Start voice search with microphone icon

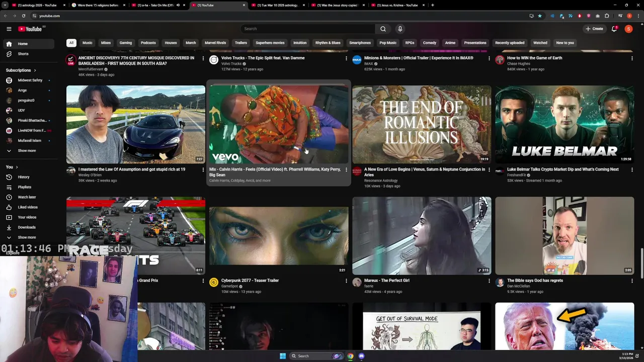tap(400, 29)
